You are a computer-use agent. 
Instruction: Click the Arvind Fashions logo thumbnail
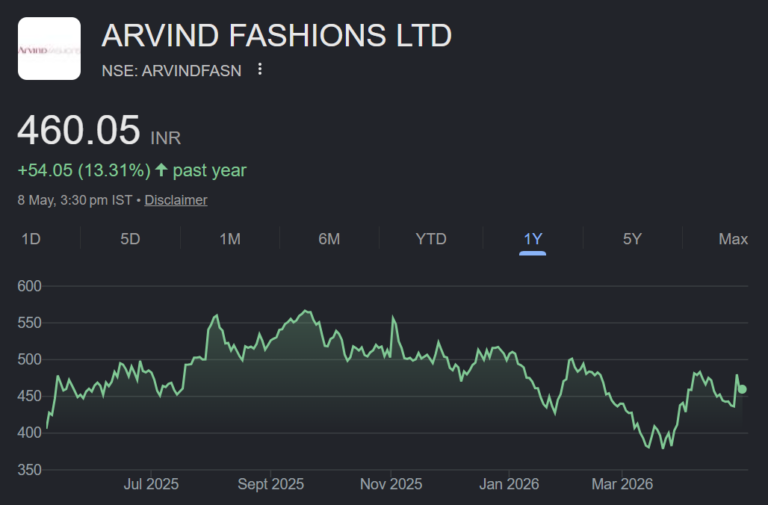tap(49, 48)
